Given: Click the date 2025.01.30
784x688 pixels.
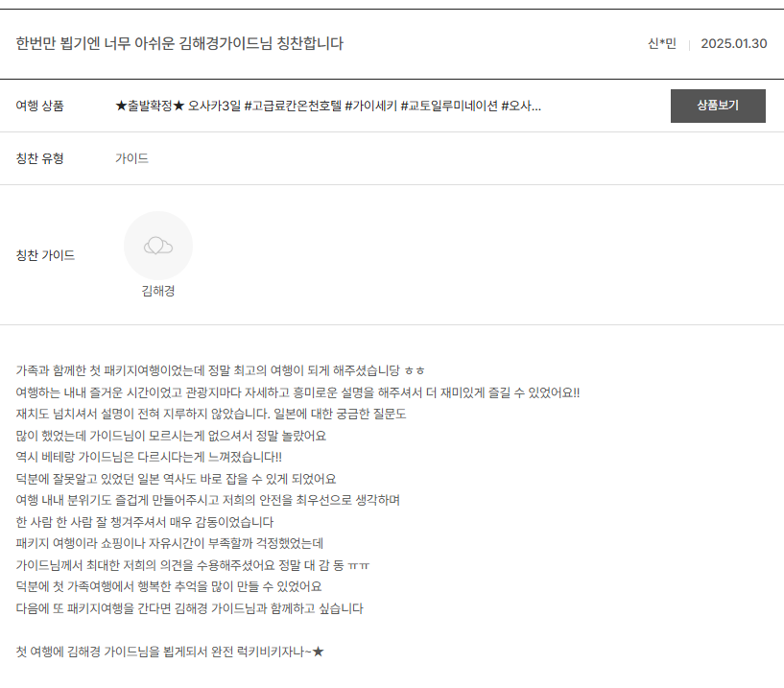Looking at the screenshot, I should point(733,43).
